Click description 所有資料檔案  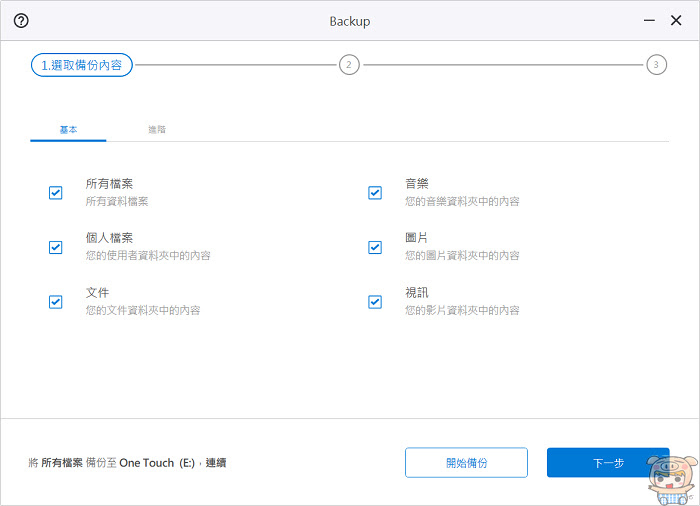[x=117, y=201]
